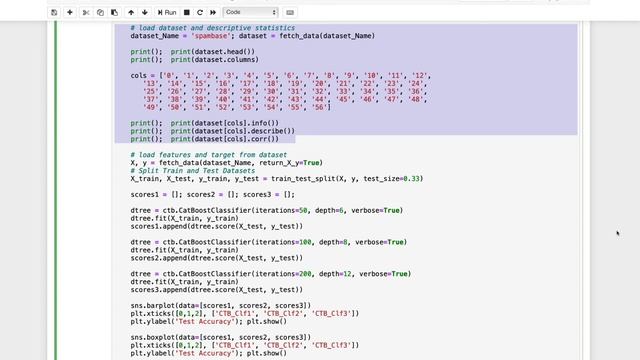Run the current cell
This screenshot has width=640, height=360.
167,13
